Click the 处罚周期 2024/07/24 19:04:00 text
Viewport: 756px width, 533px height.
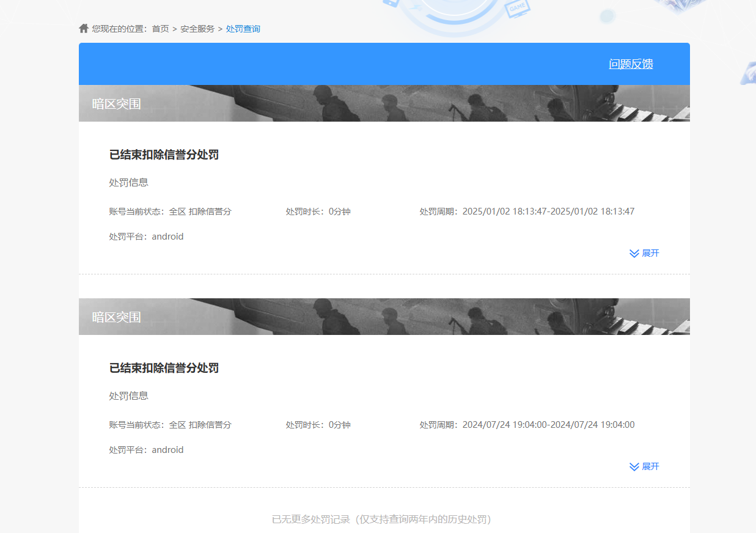(x=527, y=425)
